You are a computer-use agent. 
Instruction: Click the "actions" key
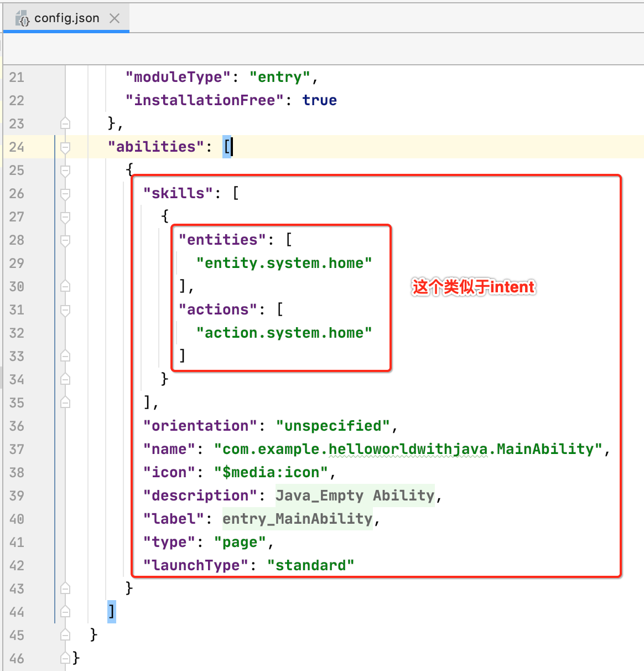click(218, 309)
